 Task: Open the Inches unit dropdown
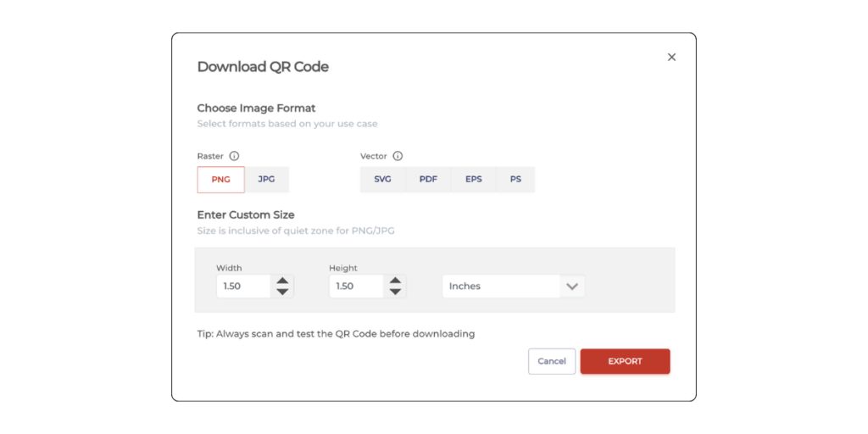(513, 287)
